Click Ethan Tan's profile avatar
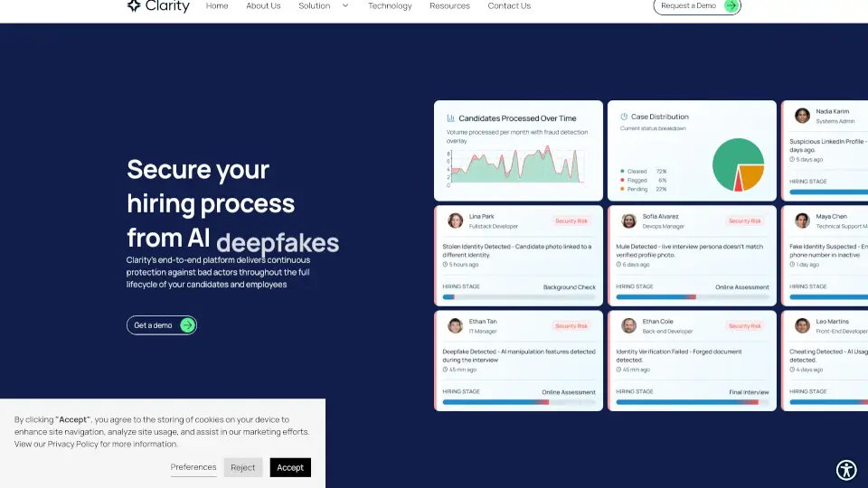Viewport: 868px width, 488px height. (x=455, y=325)
